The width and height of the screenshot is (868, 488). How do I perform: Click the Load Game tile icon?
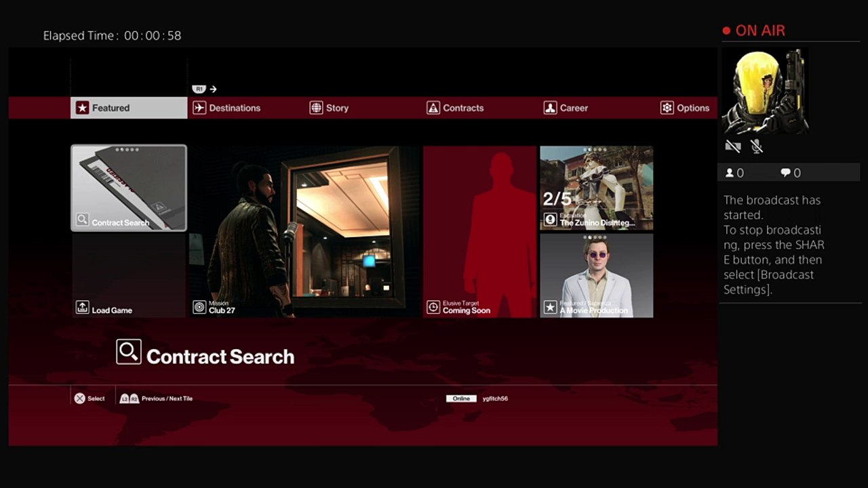pos(82,308)
